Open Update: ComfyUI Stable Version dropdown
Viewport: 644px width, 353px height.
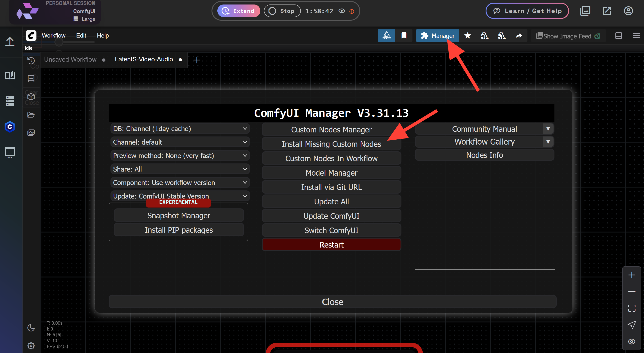coord(180,196)
